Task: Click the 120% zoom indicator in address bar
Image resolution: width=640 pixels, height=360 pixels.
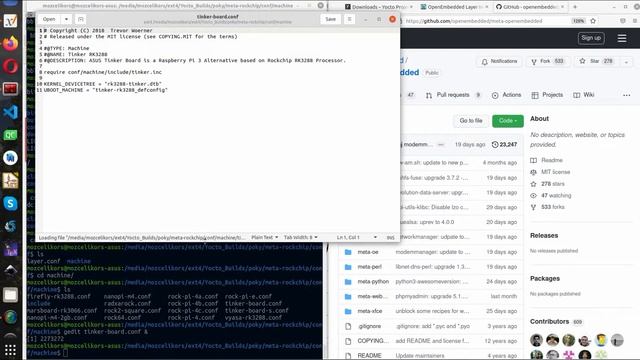Action: click(578, 21)
